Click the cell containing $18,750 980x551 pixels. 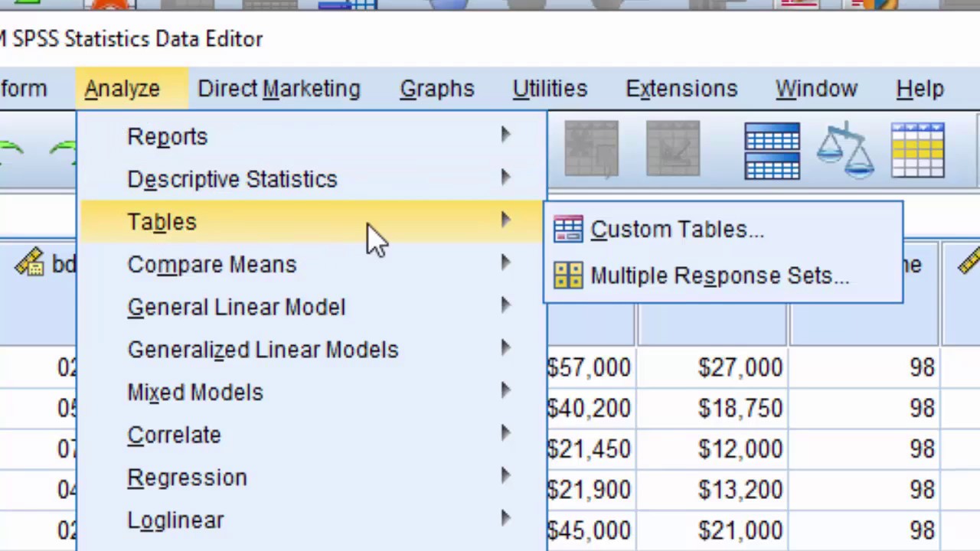pos(739,409)
